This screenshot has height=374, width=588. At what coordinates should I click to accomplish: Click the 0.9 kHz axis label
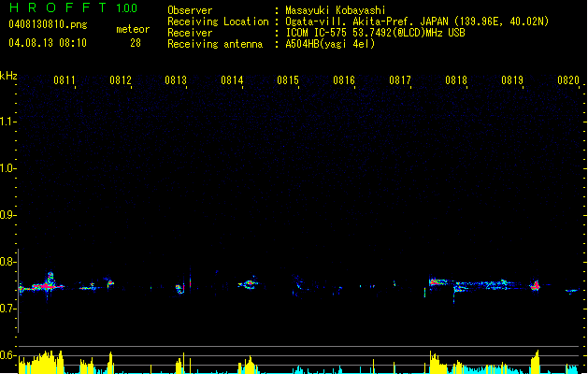tap(7, 215)
